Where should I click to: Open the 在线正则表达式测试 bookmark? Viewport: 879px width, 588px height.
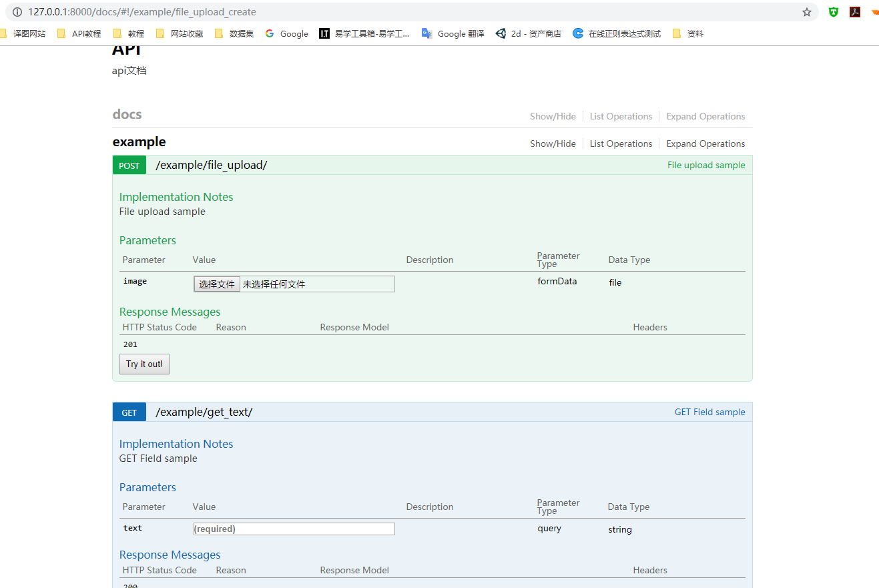tap(617, 33)
